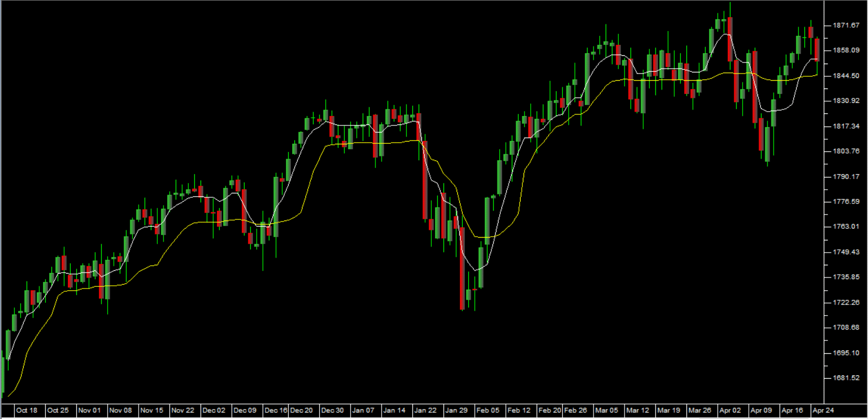
Task: Click the 1749.43 price label
Action: point(846,252)
